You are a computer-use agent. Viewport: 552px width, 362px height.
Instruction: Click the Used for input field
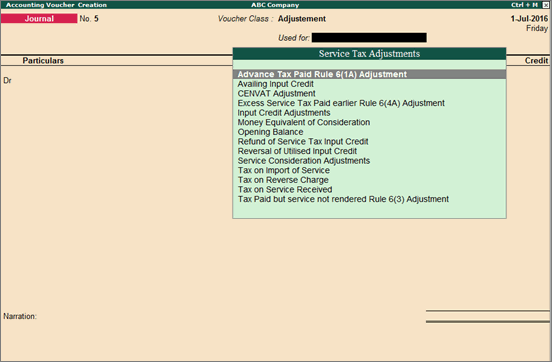(369, 38)
